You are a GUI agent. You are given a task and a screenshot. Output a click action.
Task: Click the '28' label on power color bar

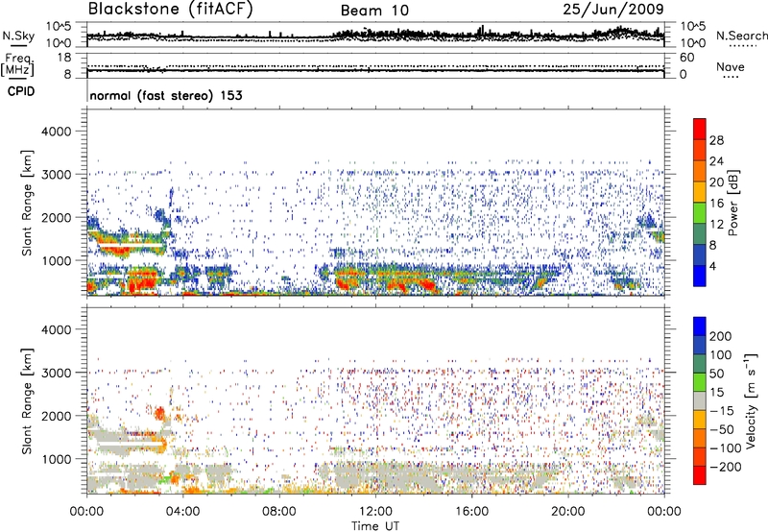coord(716,140)
